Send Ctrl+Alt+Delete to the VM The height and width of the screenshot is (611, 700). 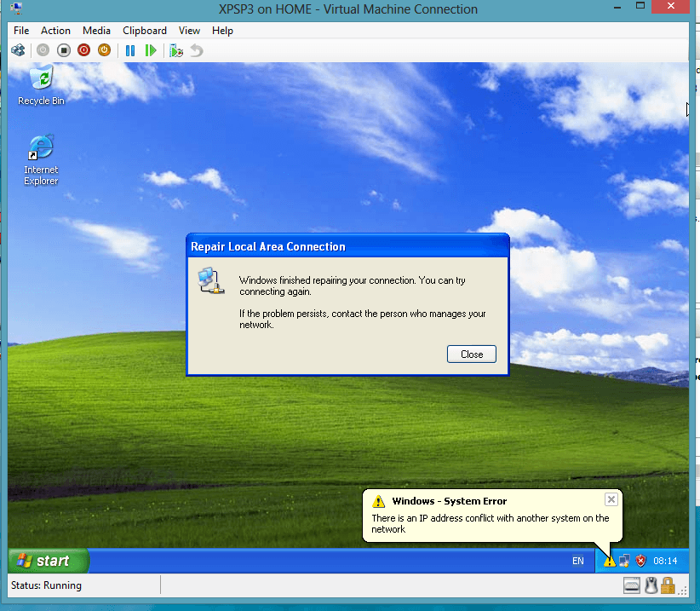pos(18,50)
